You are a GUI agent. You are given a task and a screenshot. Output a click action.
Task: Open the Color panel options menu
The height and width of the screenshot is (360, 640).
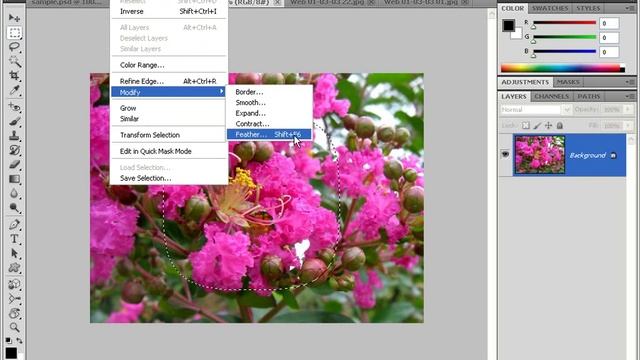point(629,8)
